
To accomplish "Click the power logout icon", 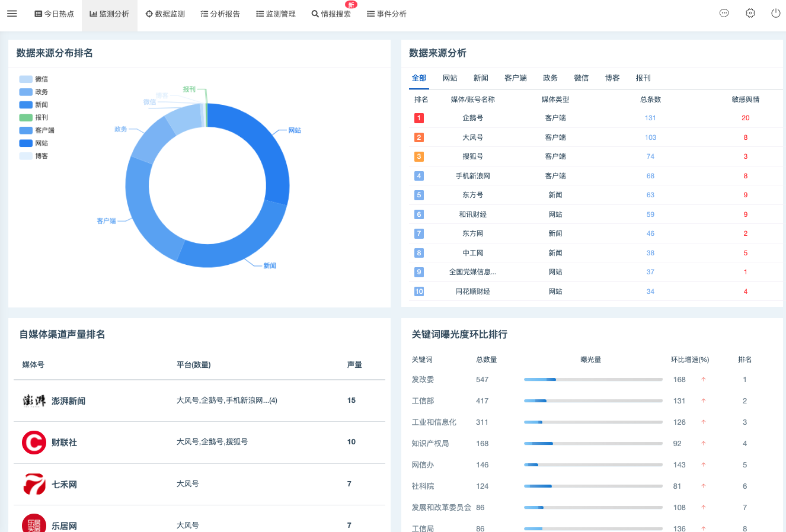I will 777,13.
